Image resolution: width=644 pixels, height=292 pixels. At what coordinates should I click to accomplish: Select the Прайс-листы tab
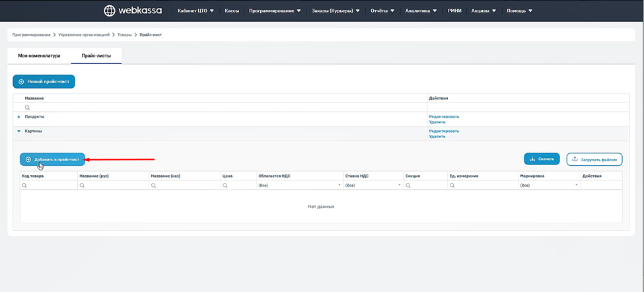[x=96, y=55]
